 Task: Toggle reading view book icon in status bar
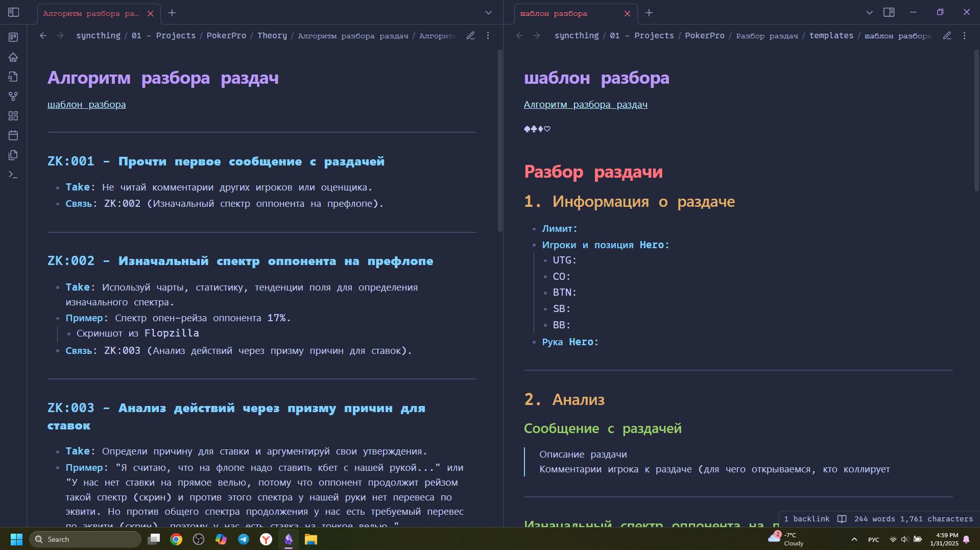(842, 519)
